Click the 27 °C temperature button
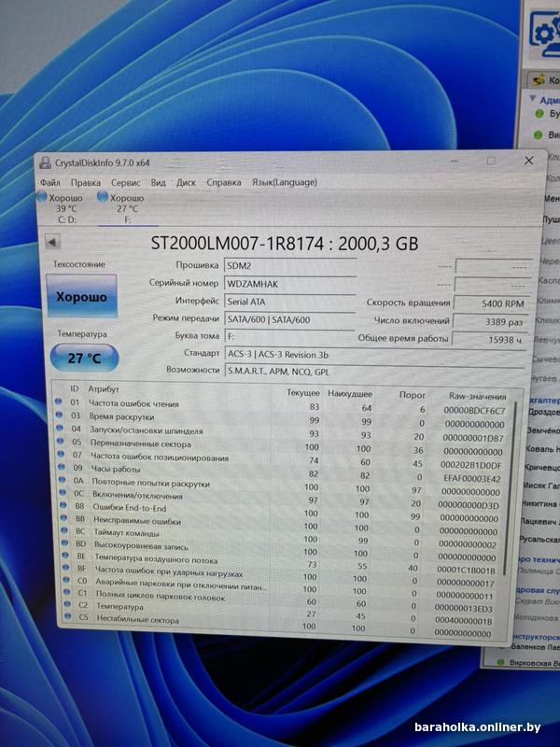This screenshot has height=747, width=560. pos(82,358)
